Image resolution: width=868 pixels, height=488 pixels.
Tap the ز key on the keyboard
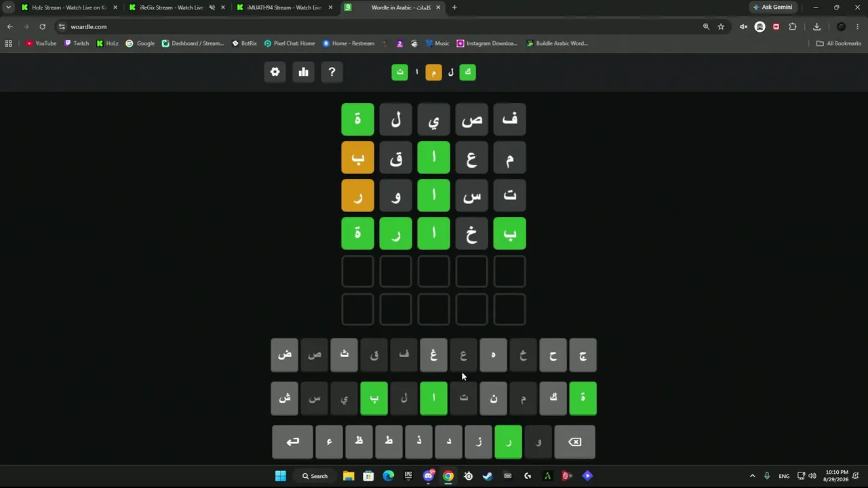[x=478, y=442]
